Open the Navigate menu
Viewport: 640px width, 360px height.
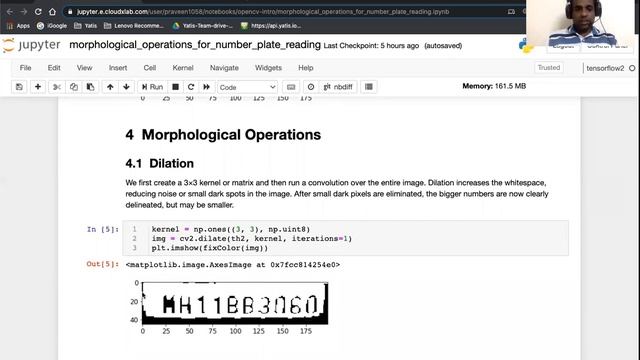tap(224, 68)
